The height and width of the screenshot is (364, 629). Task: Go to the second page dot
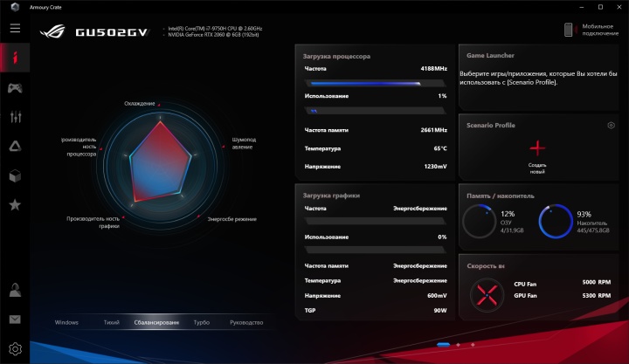(458, 344)
